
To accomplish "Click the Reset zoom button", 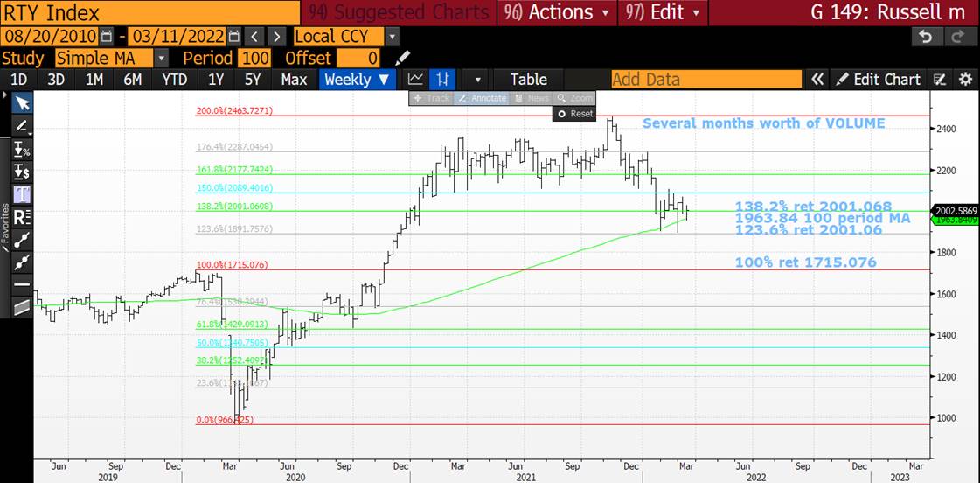I will pos(573,114).
